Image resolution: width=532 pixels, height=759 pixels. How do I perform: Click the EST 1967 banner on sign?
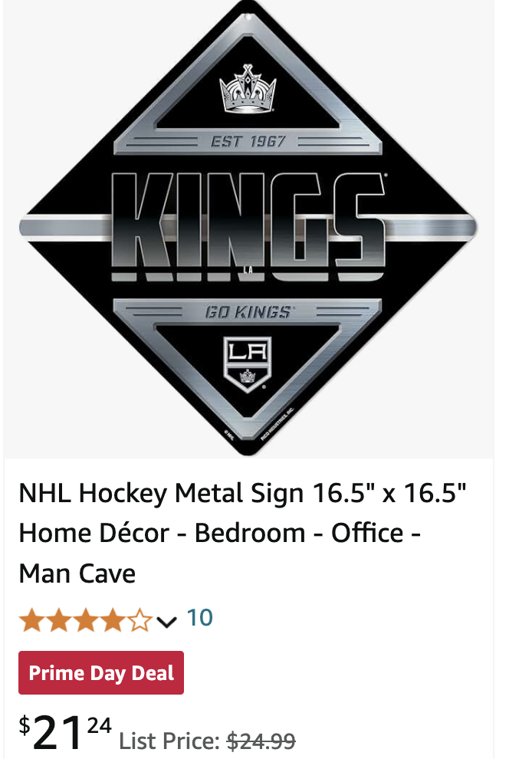(x=248, y=142)
